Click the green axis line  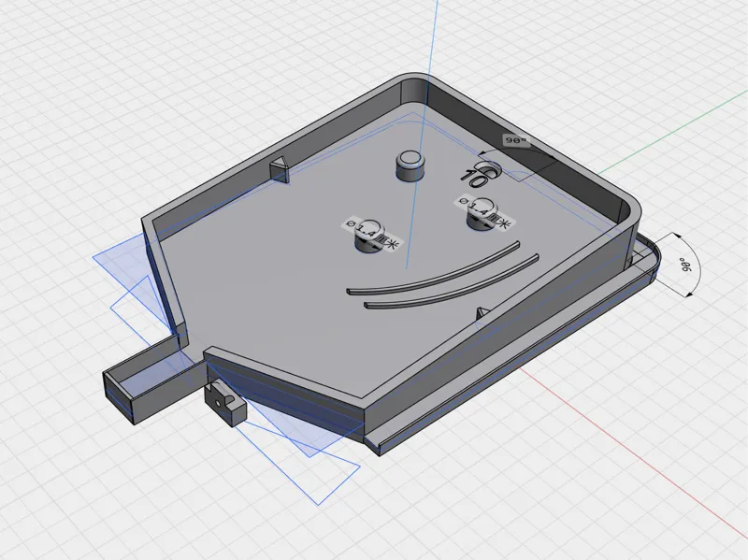coord(672,132)
